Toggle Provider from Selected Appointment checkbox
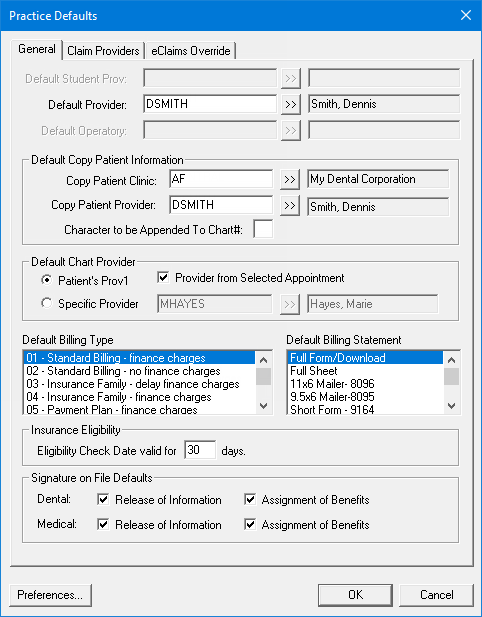Image resolution: width=482 pixels, height=617 pixels. click(x=163, y=277)
